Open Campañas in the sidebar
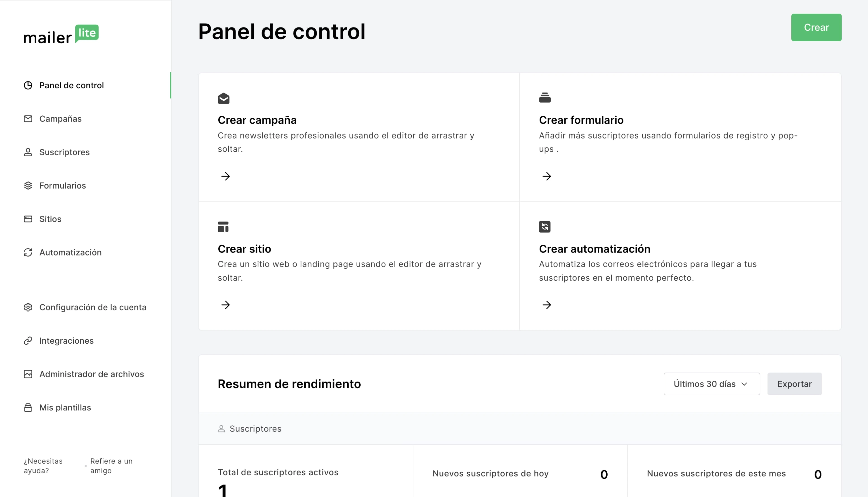Screen dimensions: 868x497 coord(60,119)
